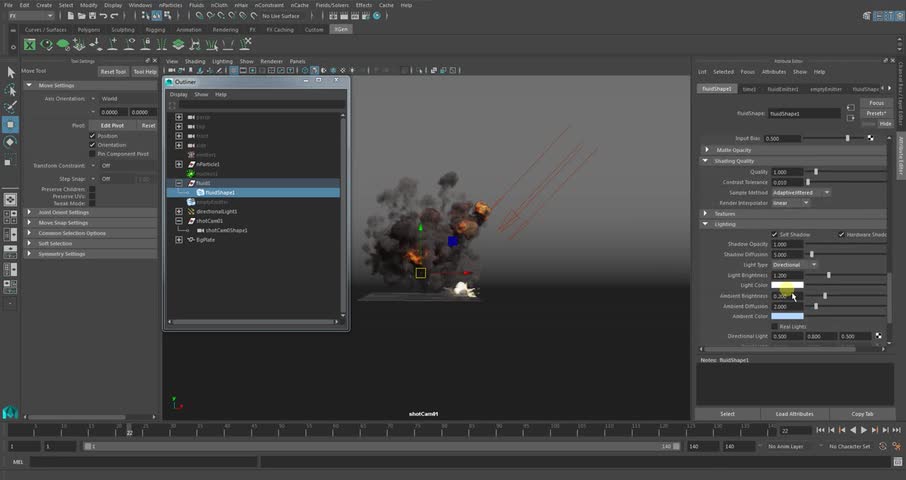906x480 pixels.
Task: Click the first XGen shelf icon
Action: (30, 44)
